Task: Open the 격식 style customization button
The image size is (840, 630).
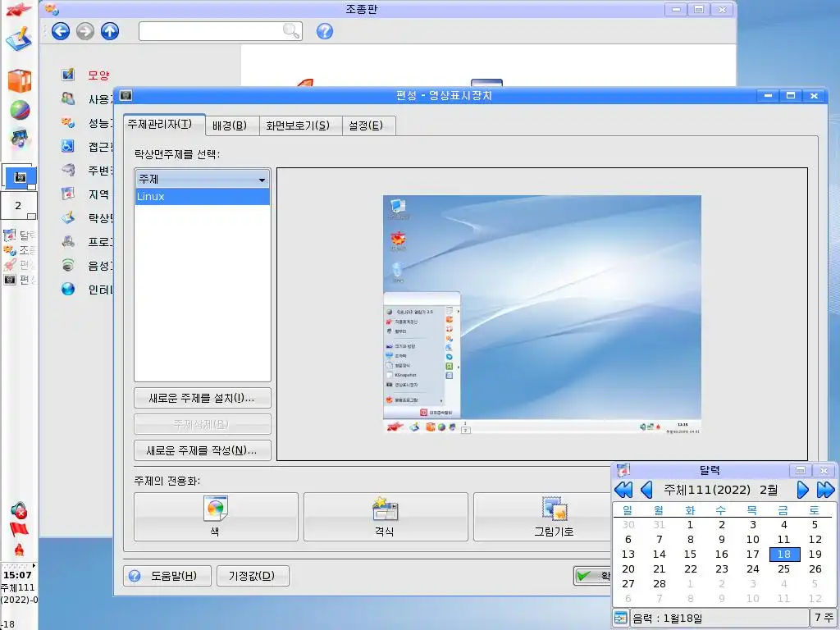Action: point(386,517)
